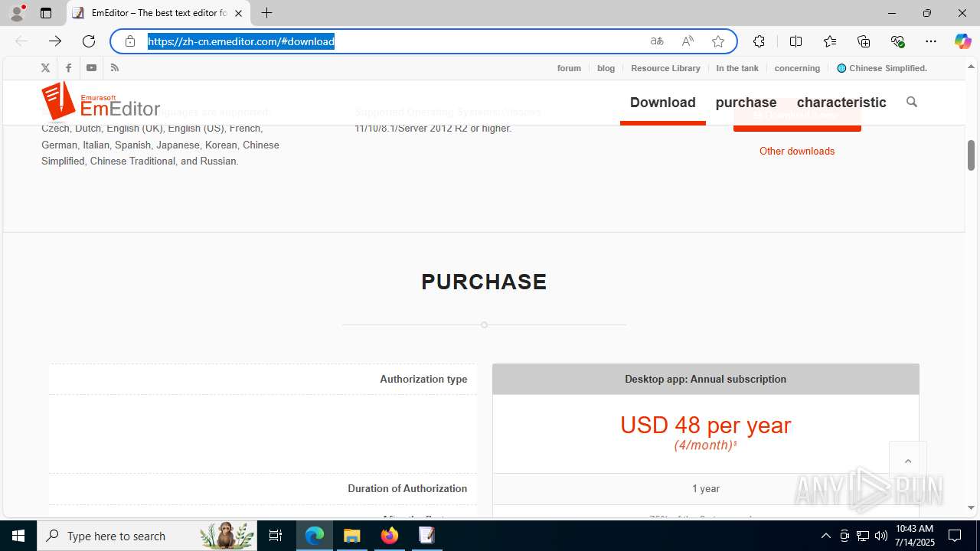Open notification center icon
This screenshot has width=980, height=551.
tap(955, 536)
